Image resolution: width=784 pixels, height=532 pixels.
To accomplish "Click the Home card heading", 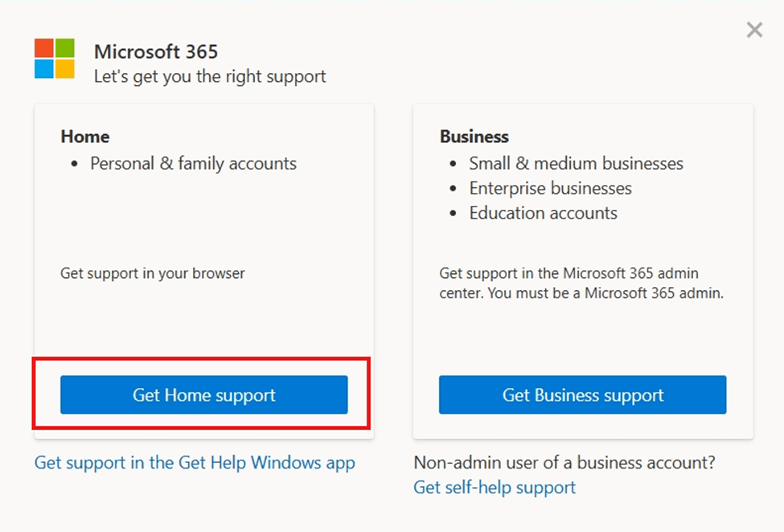I will click(84, 137).
